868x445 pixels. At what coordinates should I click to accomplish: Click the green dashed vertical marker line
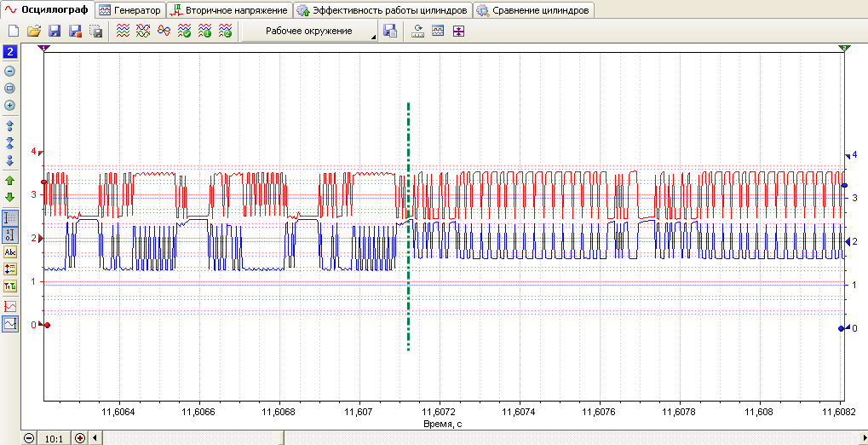point(409,226)
